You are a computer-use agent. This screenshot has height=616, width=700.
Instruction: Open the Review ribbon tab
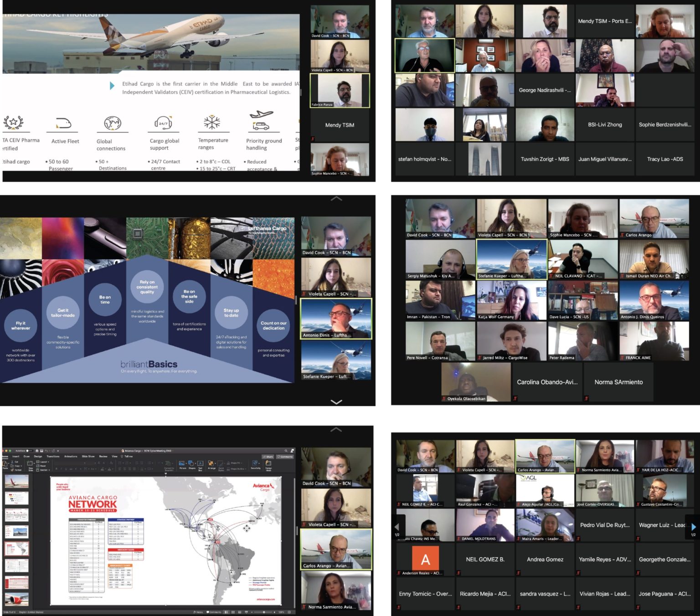[x=103, y=456]
